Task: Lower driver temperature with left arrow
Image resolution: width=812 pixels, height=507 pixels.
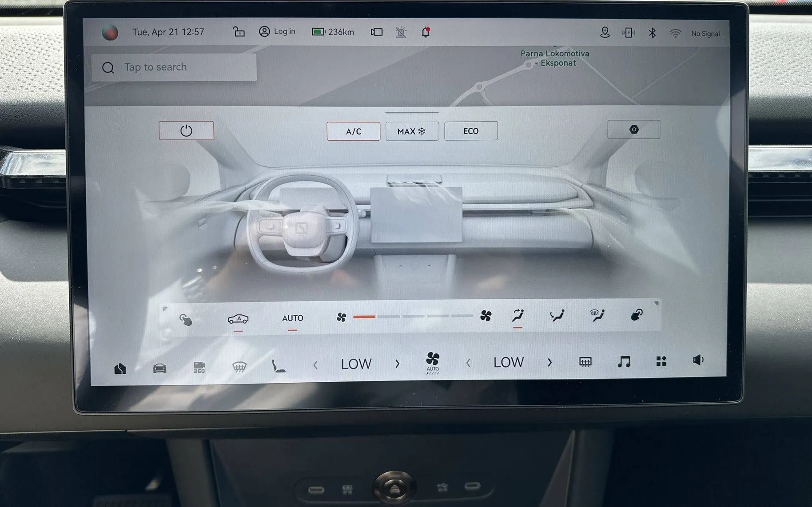Action: coord(315,365)
